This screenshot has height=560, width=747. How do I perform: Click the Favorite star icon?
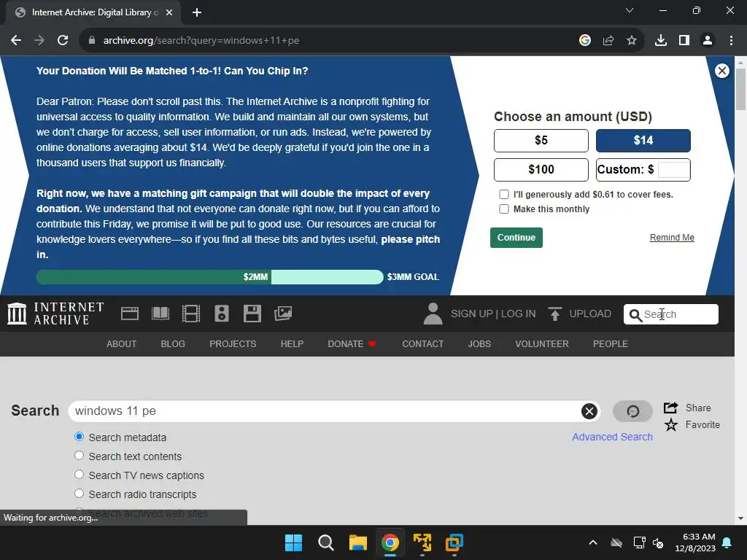[671, 425]
